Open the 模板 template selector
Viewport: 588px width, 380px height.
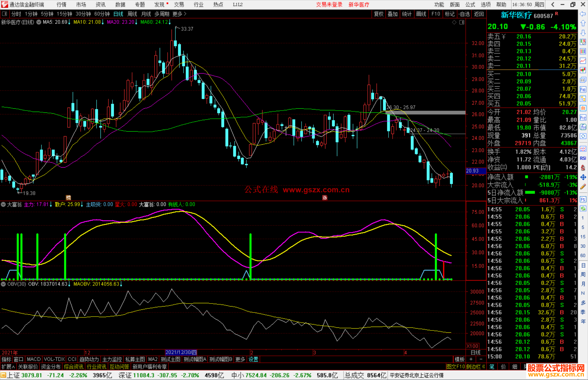click(x=460, y=359)
